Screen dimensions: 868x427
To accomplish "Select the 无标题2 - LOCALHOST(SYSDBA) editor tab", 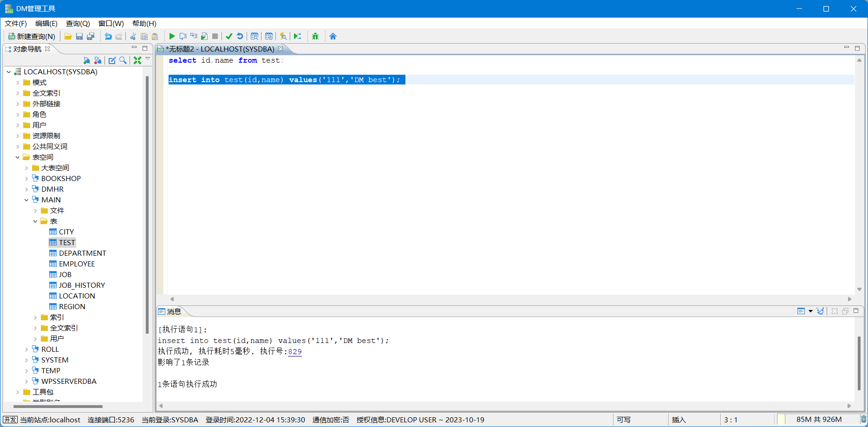I will [x=220, y=49].
